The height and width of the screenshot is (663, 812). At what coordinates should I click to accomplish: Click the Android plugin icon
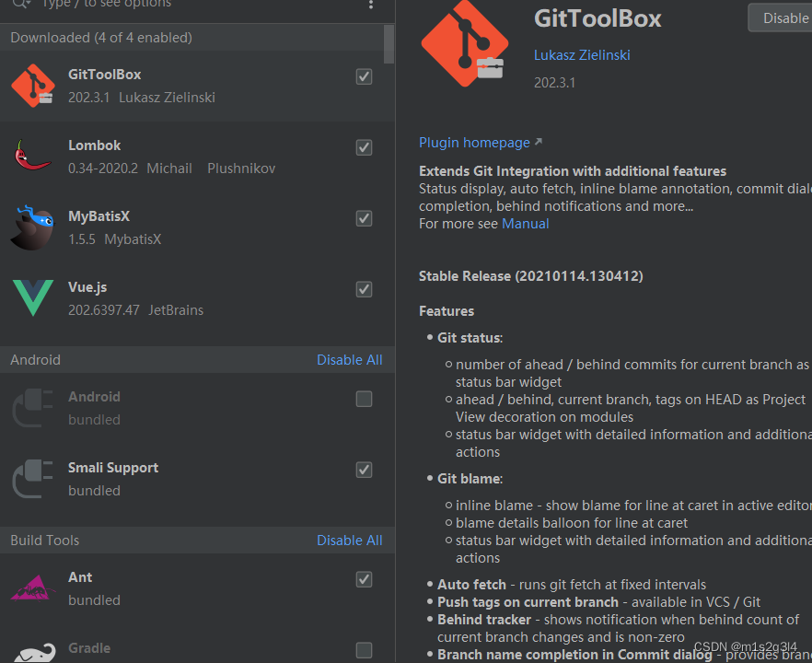click(x=32, y=407)
